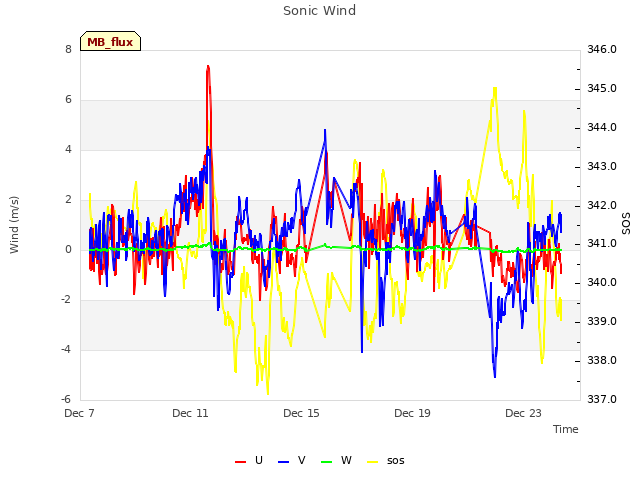Click the 346.0 tick on SOS axis
The image size is (640, 480).
(x=602, y=49)
